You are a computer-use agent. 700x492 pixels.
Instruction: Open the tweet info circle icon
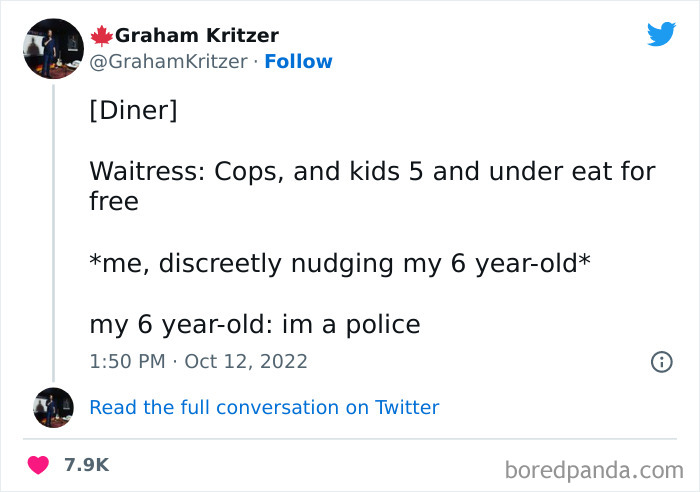pyautogui.click(x=661, y=362)
